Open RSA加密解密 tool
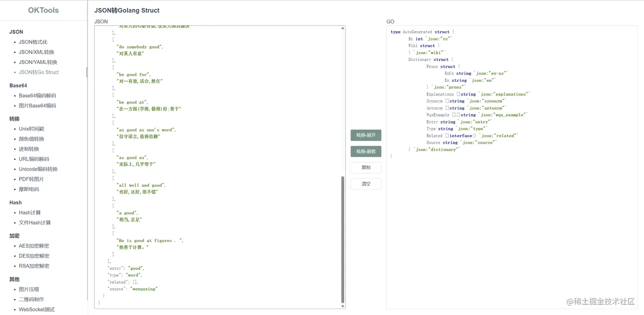The width and height of the screenshot is (644, 315). (x=34, y=266)
